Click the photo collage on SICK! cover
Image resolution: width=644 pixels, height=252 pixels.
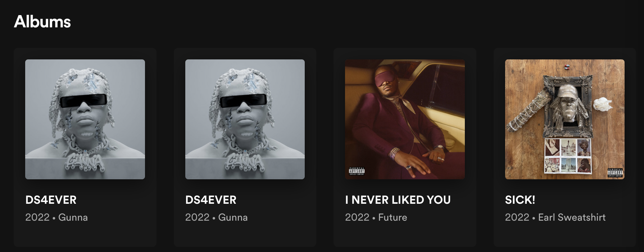pyautogui.click(x=568, y=156)
